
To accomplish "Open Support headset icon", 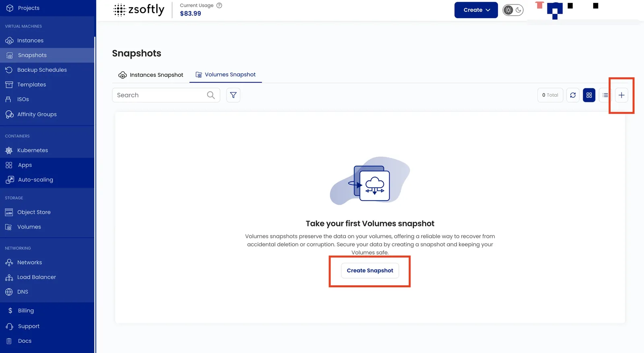I will [10, 326].
